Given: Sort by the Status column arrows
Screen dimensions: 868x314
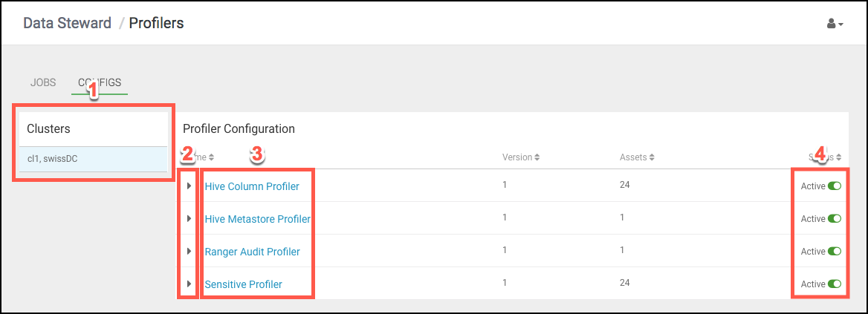Looking at the screenshot, I should click(x=839, y=157).
